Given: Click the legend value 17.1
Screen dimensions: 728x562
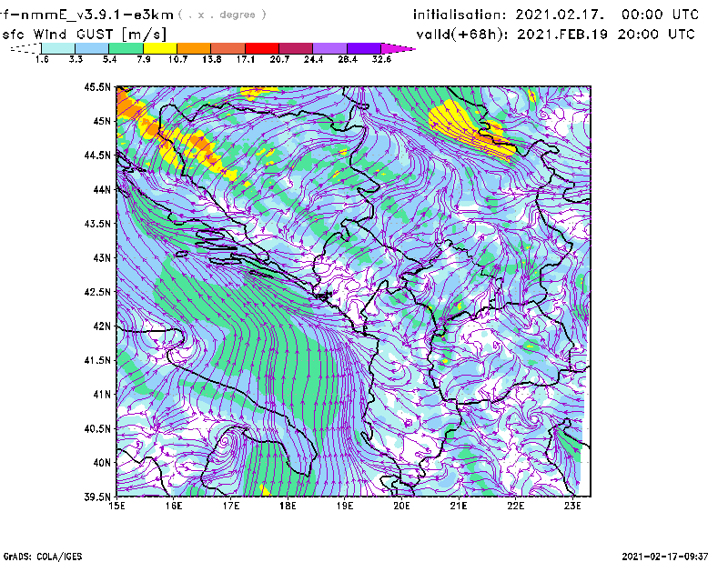Looking at the screenshot, I should 246,59.
